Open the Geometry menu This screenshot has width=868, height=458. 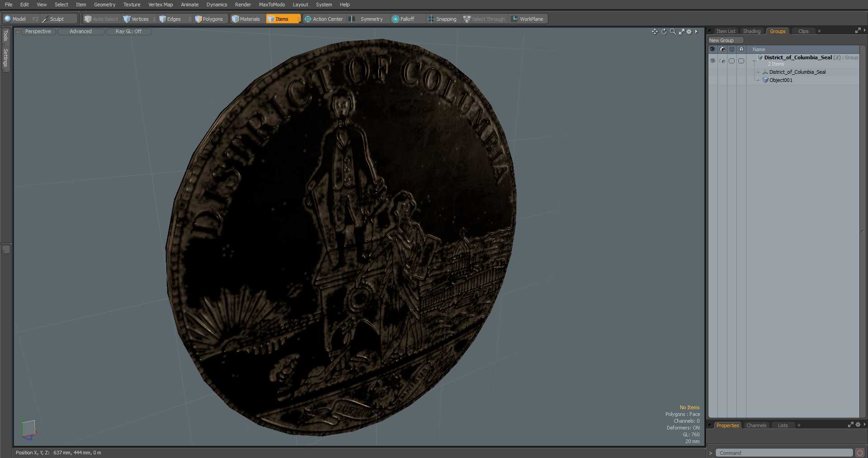tap(104, 5)
